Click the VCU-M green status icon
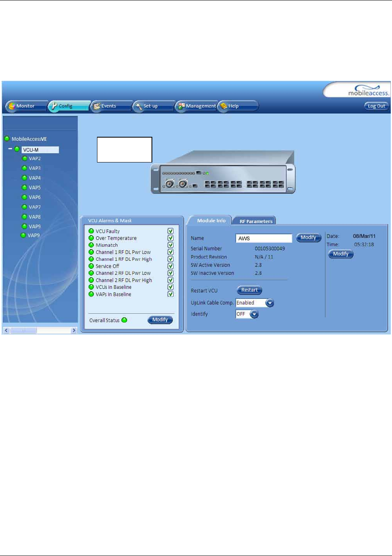This screenshot has width=392, height=556. tap(17, 149)
